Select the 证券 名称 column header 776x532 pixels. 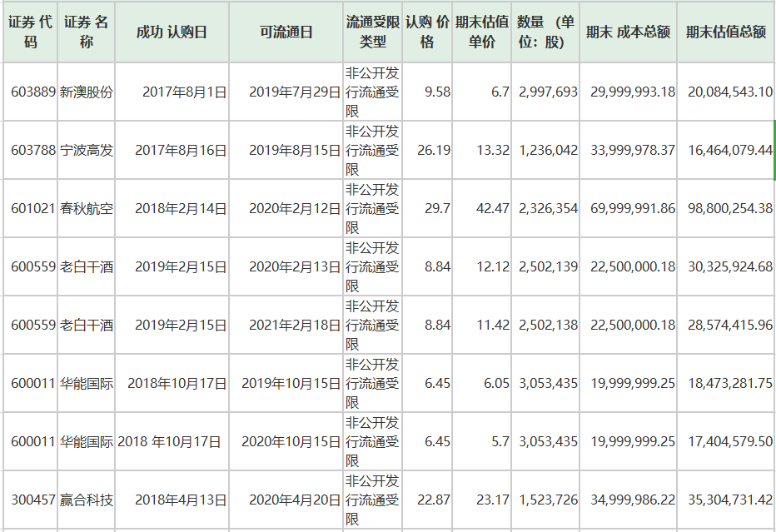pyautogui.click(x=86, y=32)
